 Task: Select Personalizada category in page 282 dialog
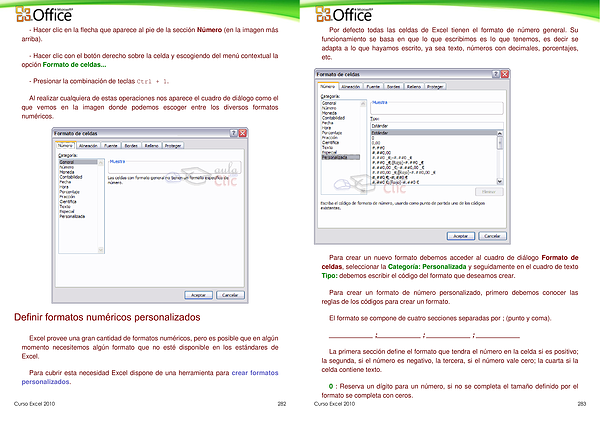[x=72, y=217]
